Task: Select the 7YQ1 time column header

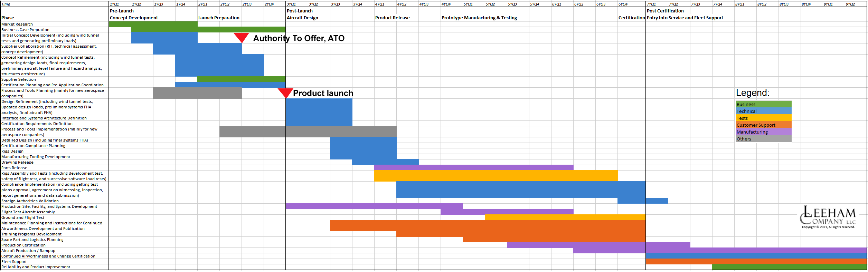Action: point(651,4)
